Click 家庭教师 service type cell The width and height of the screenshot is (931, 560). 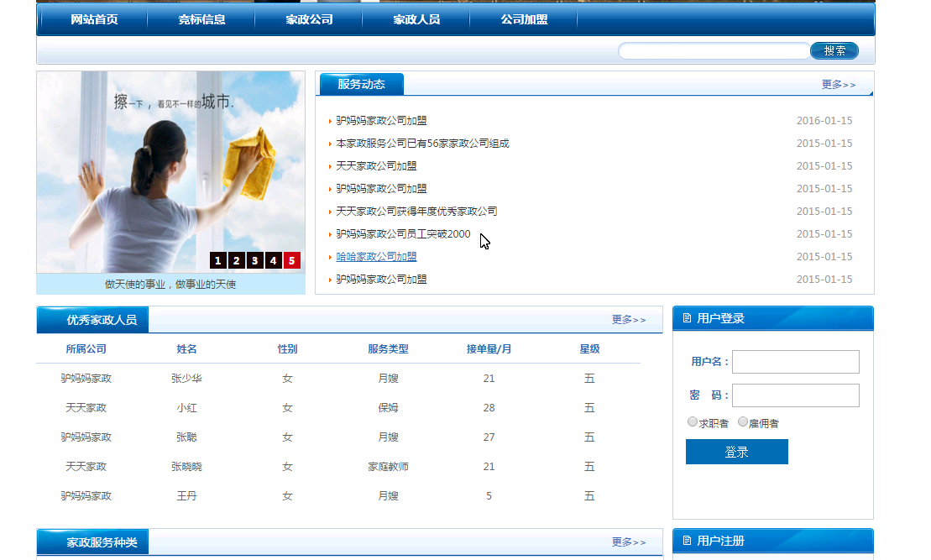(389, 467)
